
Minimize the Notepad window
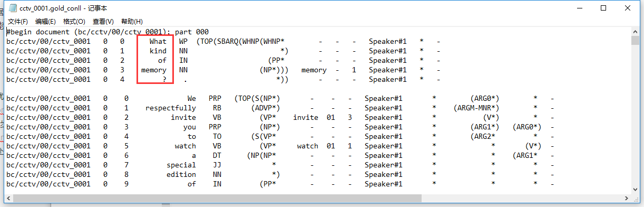[580, 8]
